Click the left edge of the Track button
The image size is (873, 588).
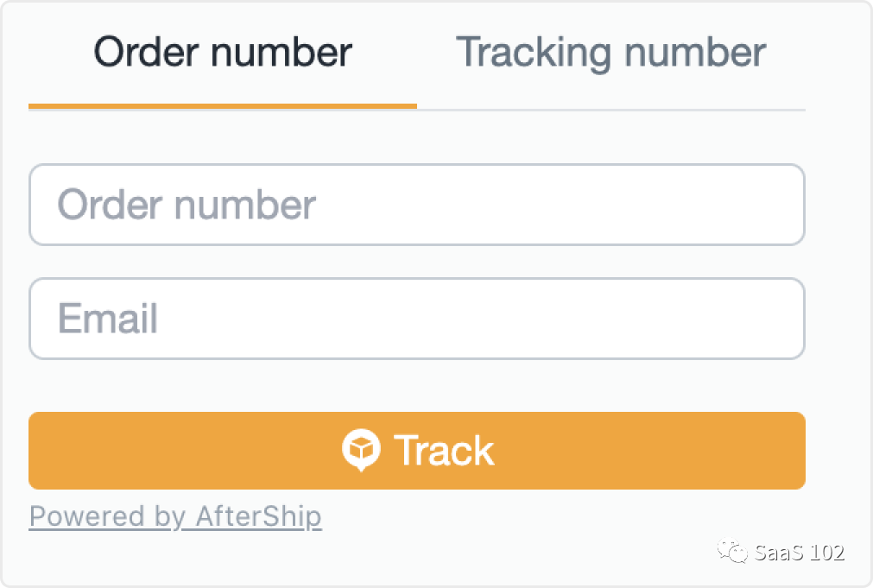pos(43,450)
